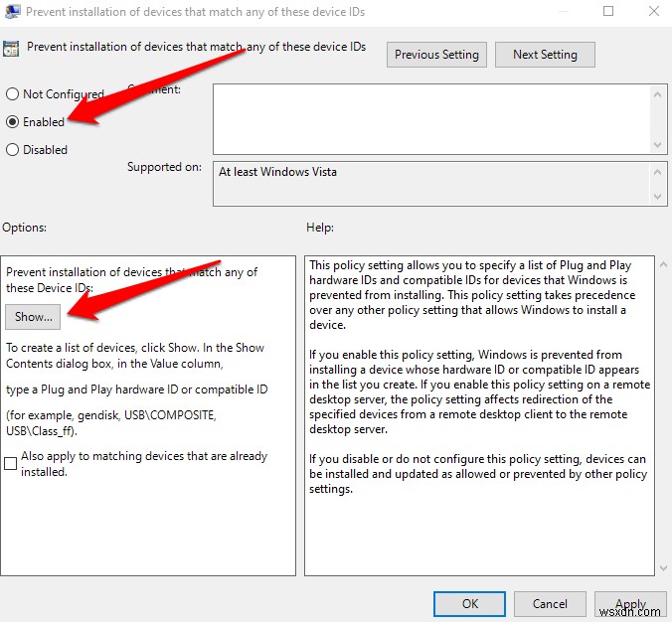Select the Not Configured radio button
672x622 pixels.
(13, 93)
